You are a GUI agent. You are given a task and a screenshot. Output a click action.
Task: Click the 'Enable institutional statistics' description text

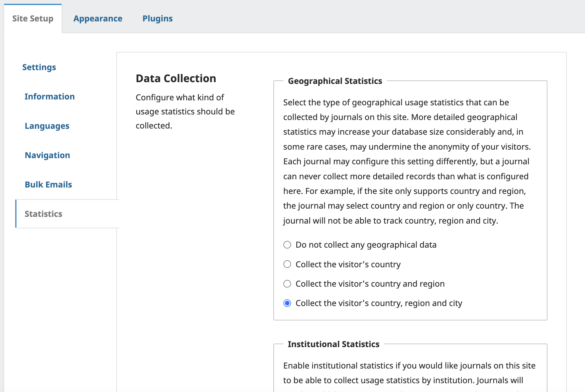coord(409,373)
